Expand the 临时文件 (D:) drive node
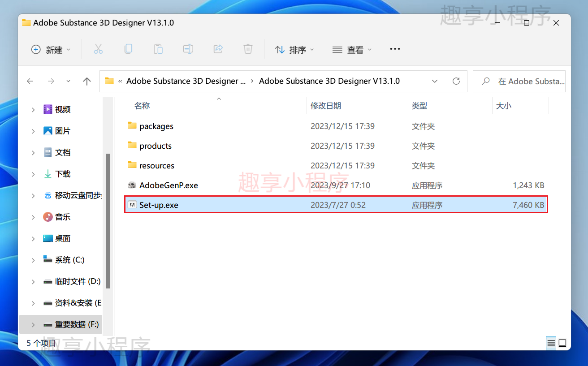Image resolution: width=588 pixels, height=366 pixels. point(33,281)
